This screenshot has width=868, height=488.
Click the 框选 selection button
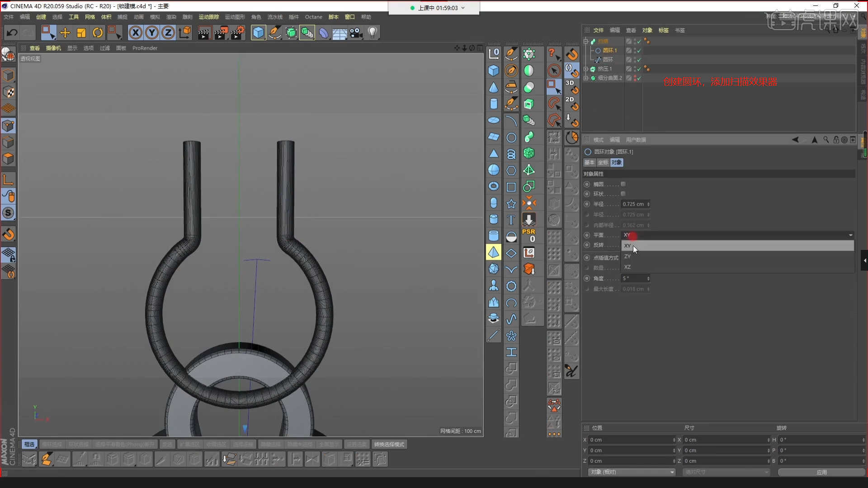29,445
